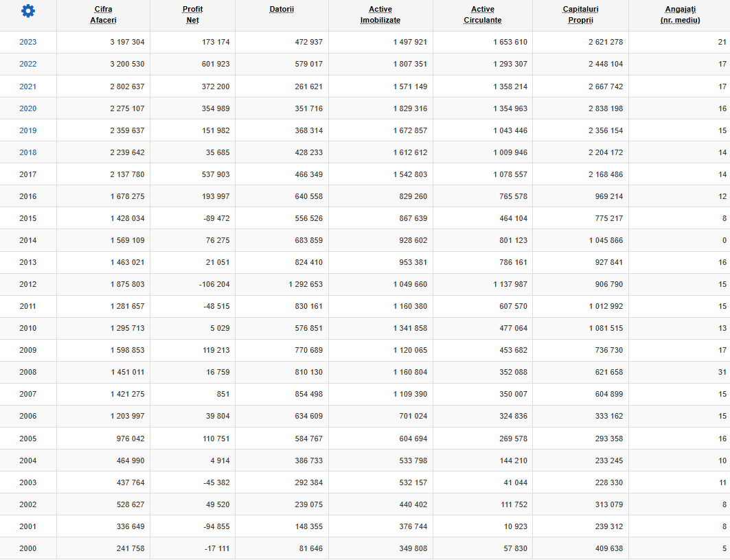This screenshot has height=560, width=730.
Task: Click current assets value 10 923
Action: [515, 526]
